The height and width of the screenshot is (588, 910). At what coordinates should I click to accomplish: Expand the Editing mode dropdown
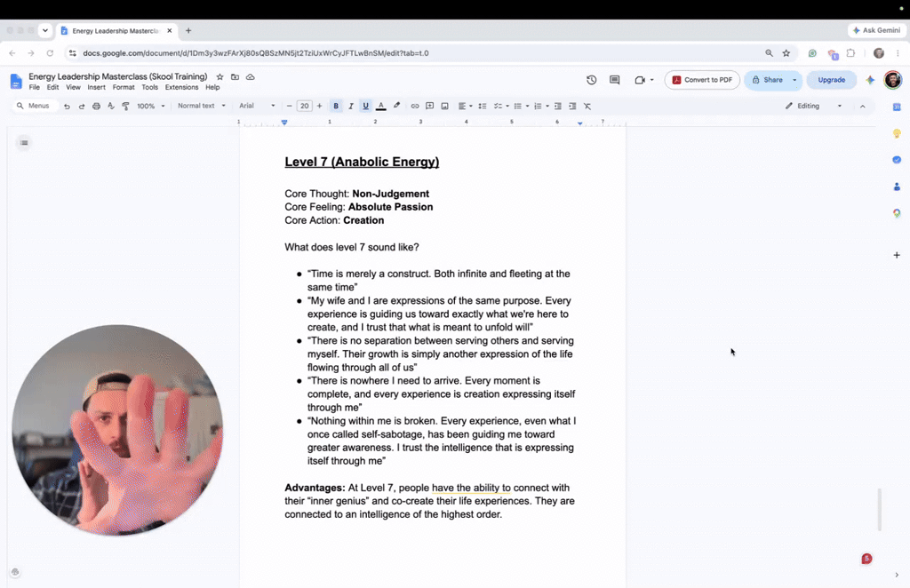click(813, 106)
